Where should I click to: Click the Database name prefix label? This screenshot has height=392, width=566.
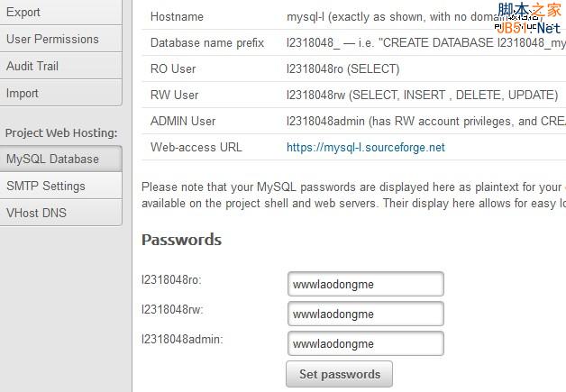[x=208, y=43]
